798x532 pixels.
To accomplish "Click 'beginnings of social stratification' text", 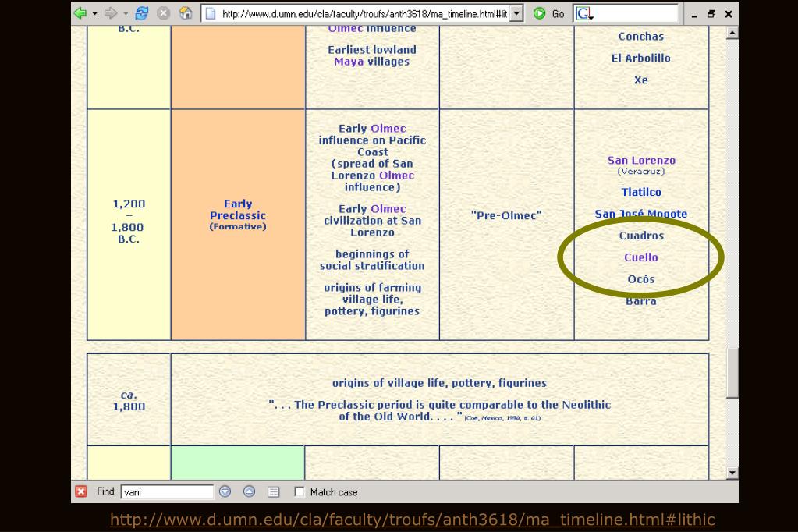I will 372,260.
